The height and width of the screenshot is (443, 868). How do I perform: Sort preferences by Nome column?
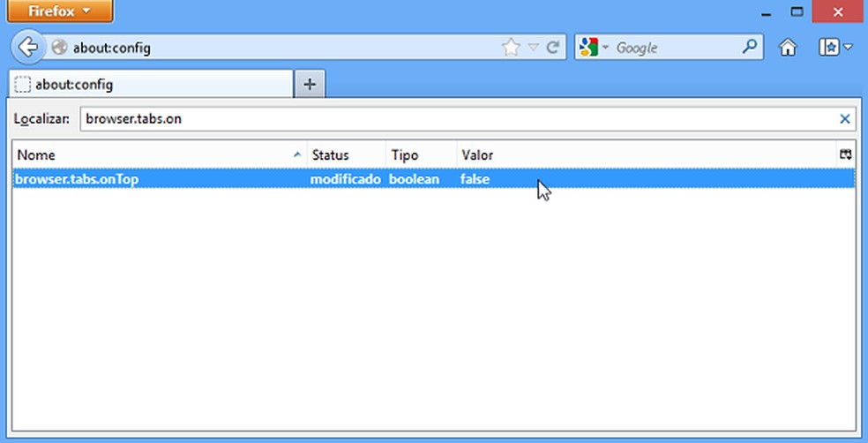pos(160,155)
